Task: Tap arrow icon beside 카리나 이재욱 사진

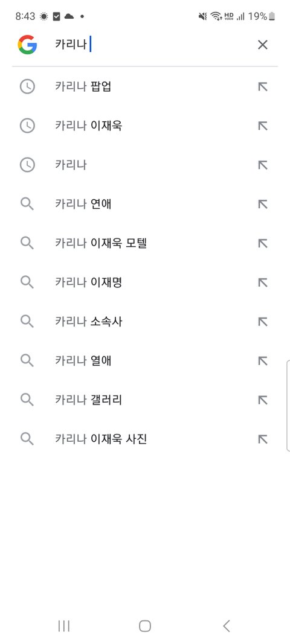Action: click(x=262, y=439)
